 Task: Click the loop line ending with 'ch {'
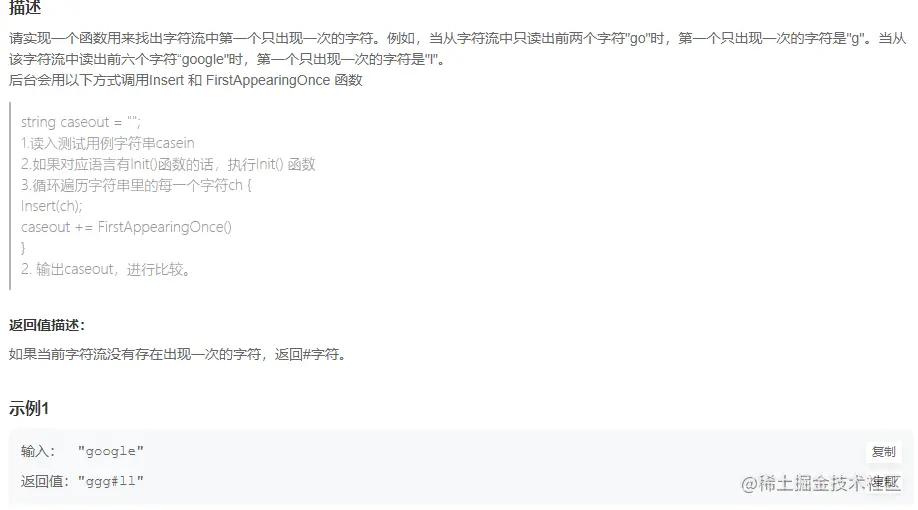click(x=136, y=185)
